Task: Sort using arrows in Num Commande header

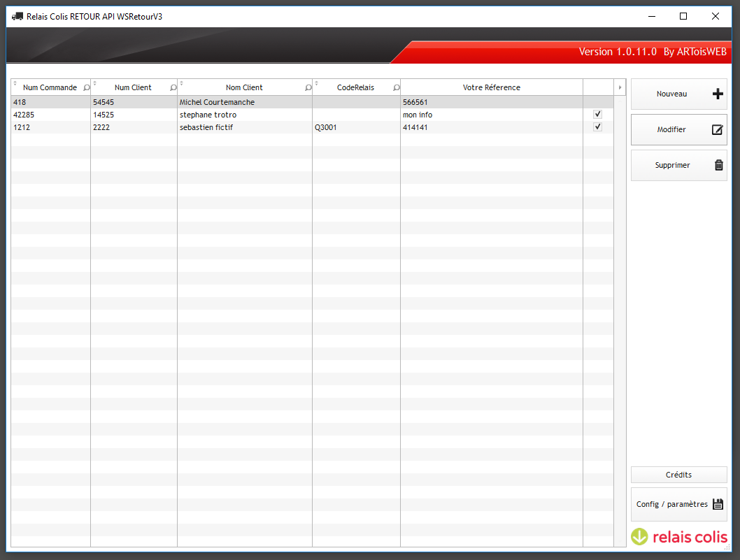Action: (x=15, y=84)
